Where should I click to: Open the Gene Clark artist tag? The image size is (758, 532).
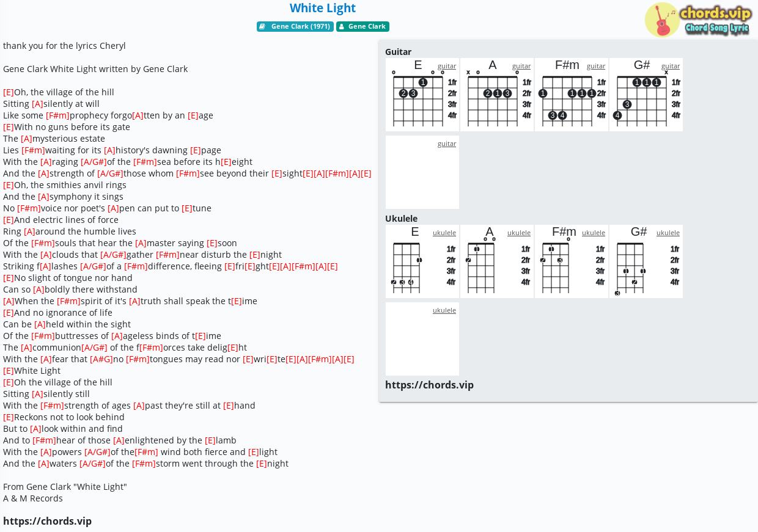point(362,27)
